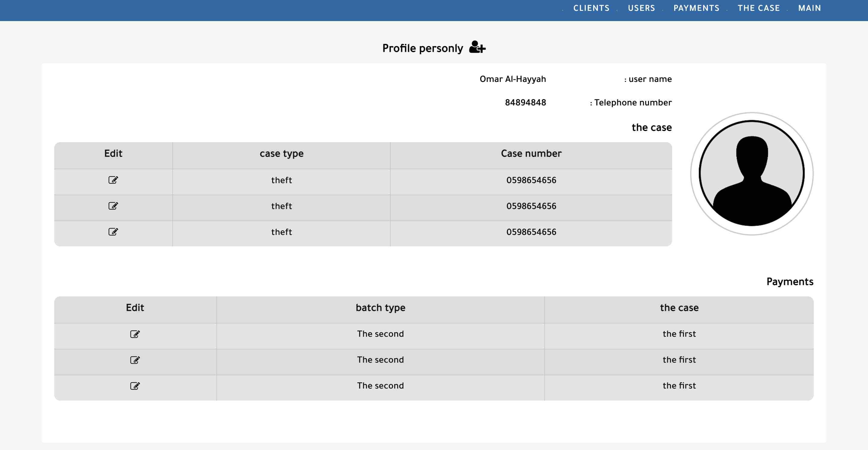Select the first case number 0598654656
This screenshot has width=868, height=450.
[531, 180]
